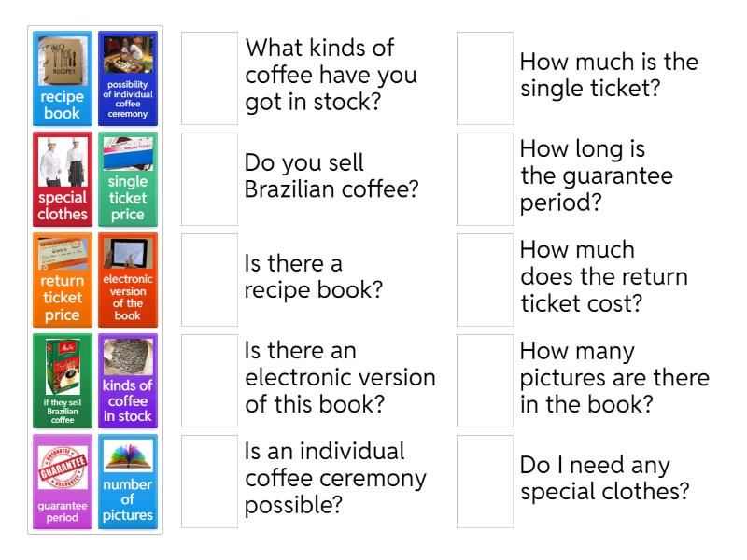Click empty slot for 'electronic version of this book' question

[209, 381]
